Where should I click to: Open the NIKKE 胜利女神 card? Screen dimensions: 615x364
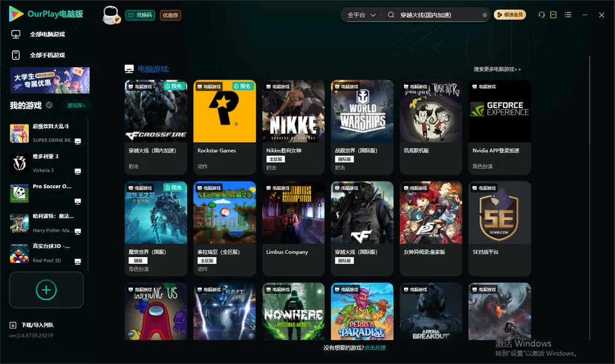coord(293,127)
